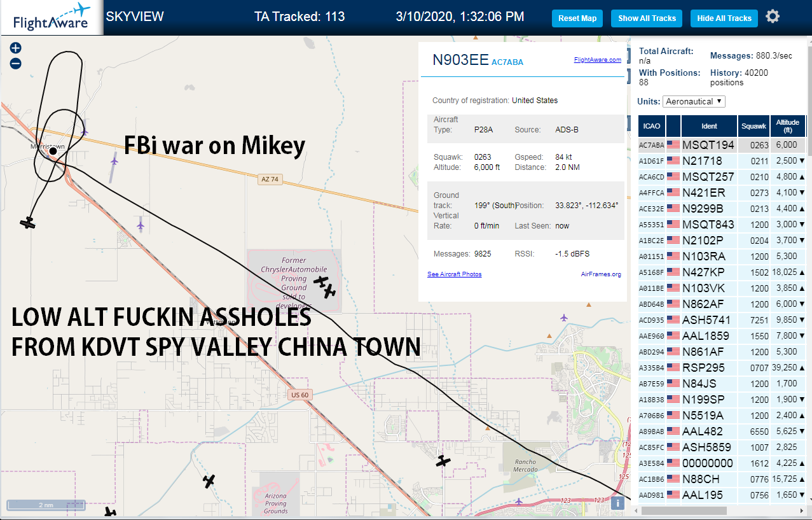Select the aircraft icon at track end southwest of Morristown
812x520 pixels.
point(27,223)
